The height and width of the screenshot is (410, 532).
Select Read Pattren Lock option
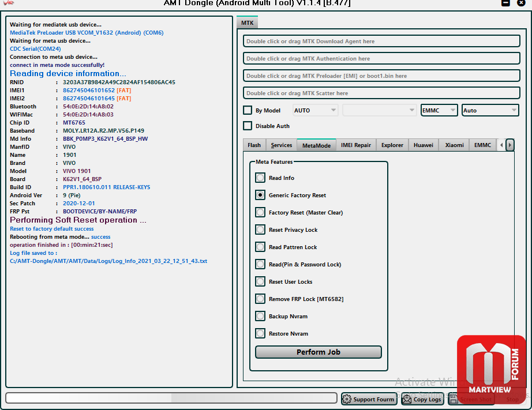pos(260,247)
